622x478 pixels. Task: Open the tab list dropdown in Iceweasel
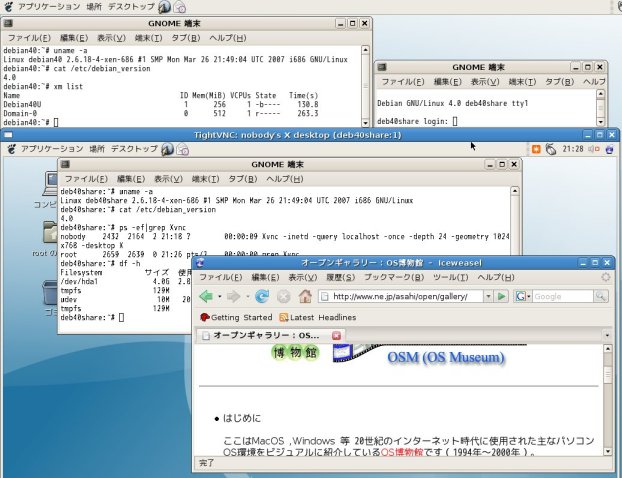(607, 336)
